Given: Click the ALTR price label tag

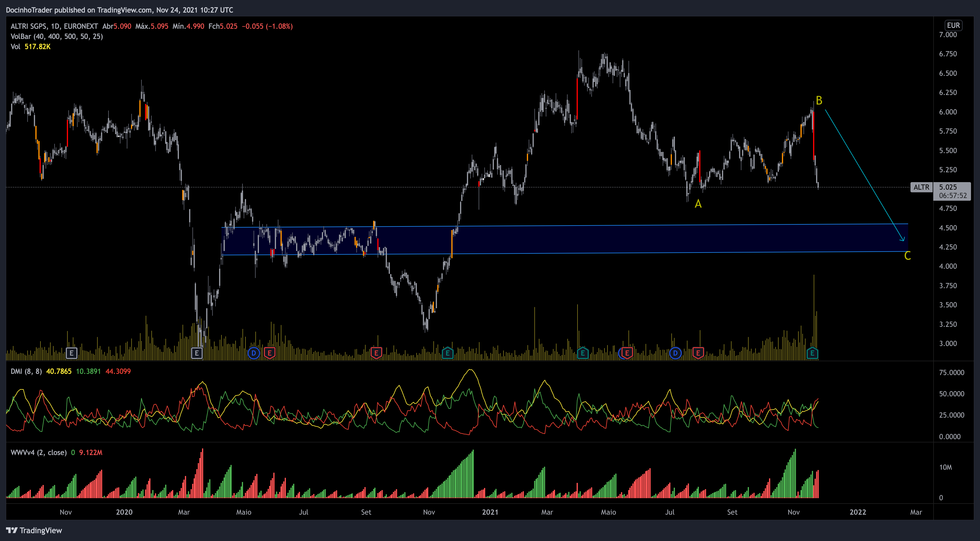Looking at the screenshot, I should click(921, 187).
